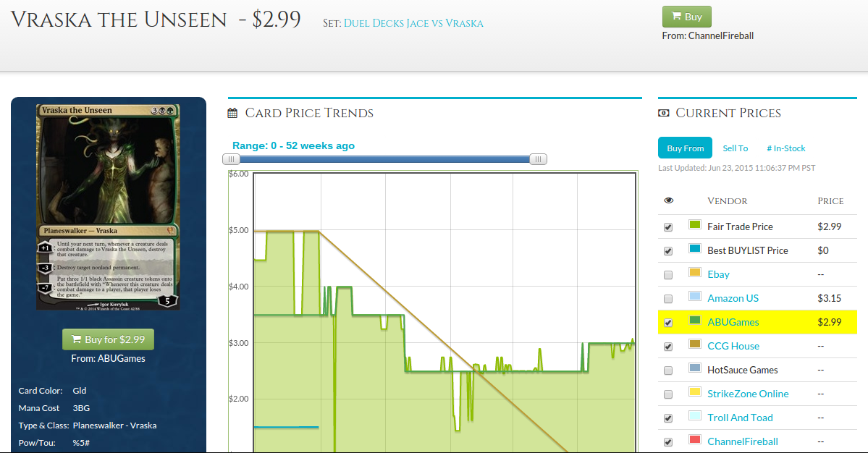Click the Vraska the Unseen page title

pyautogui.click(x=119, y=20)
